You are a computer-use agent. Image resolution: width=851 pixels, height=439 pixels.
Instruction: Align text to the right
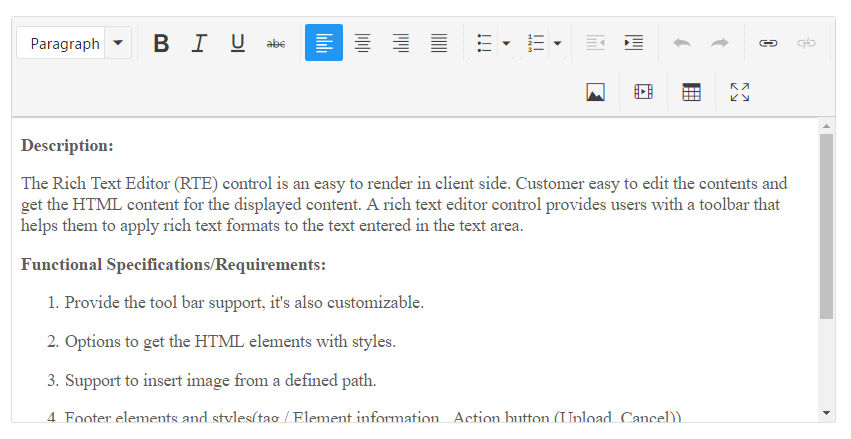(400, 43)
